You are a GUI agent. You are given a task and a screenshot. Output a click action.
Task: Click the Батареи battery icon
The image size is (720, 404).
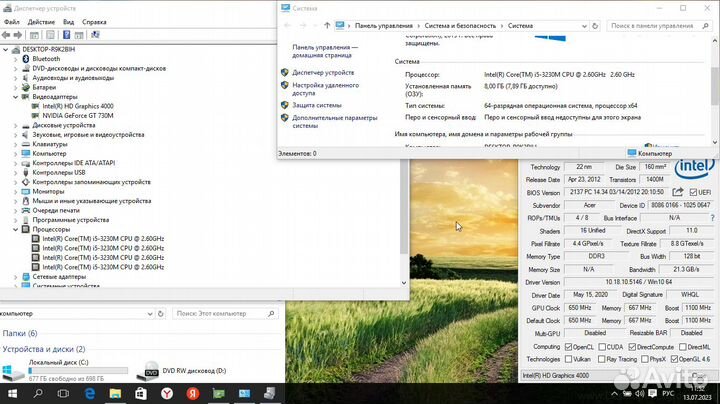click(26, 87)
